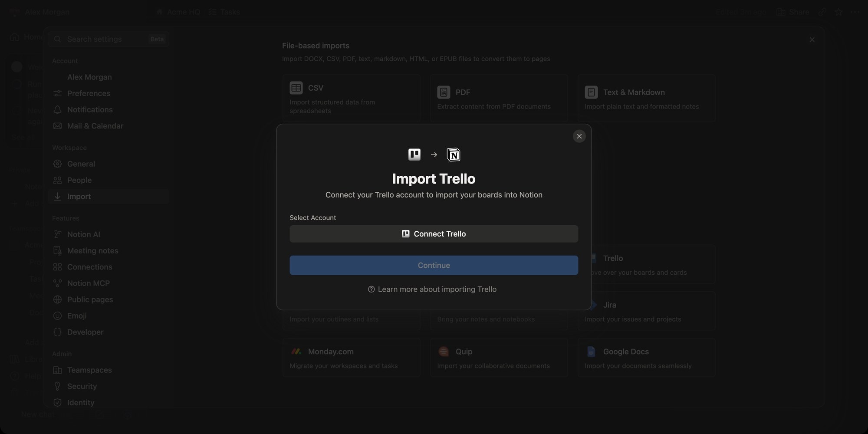This screenshot has height=434, width=868.
Task: Click the Trello logo in dialog header
Action: coord(414,155)
